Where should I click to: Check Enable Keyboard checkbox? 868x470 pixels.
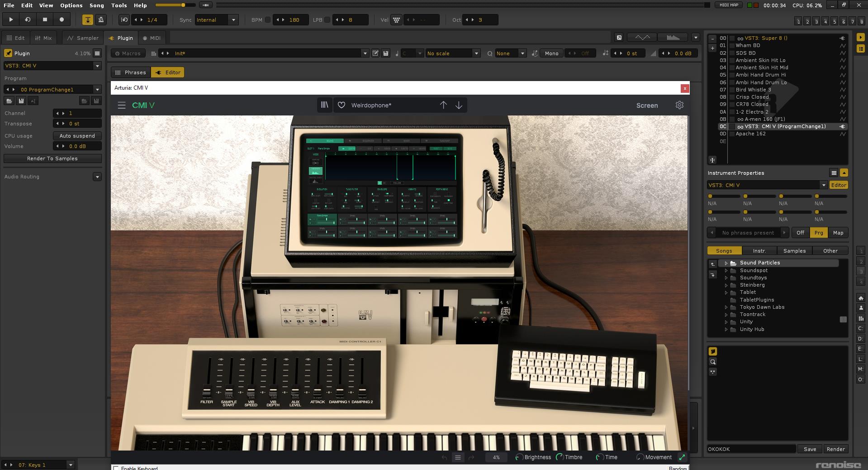tap(116, 468)
